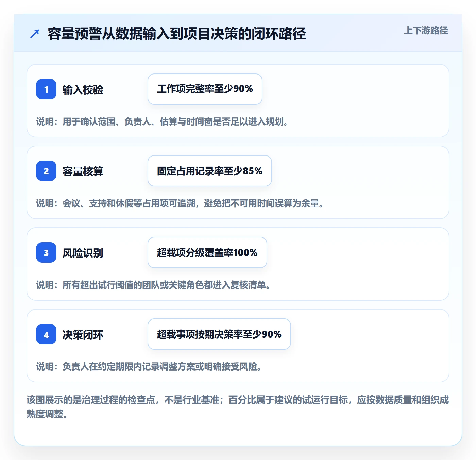
Task: Click description about 负责人在约定期限内记录调整方案
Action: [x=149, y=367]
